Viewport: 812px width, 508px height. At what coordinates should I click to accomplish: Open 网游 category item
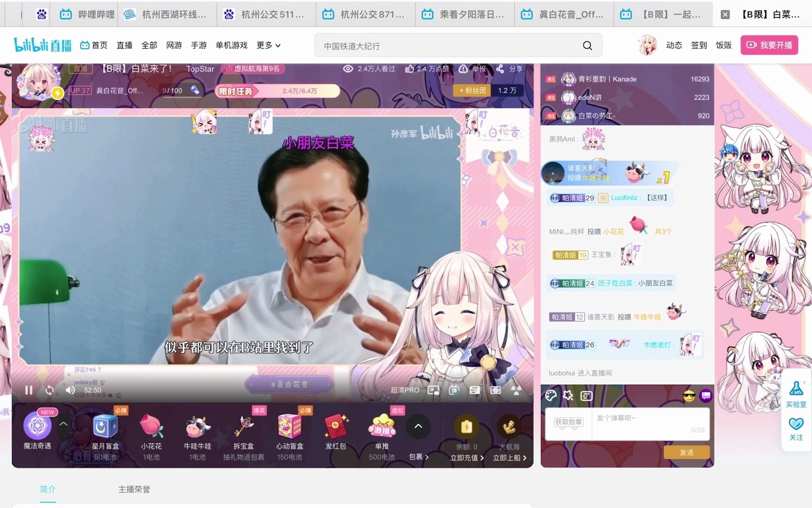click(x=174, y=45)
